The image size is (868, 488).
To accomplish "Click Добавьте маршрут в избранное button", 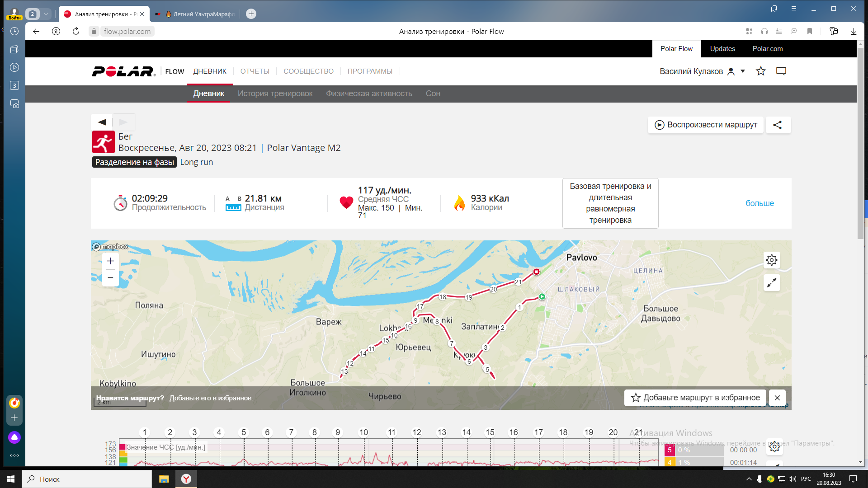I will tap(695, 398).
